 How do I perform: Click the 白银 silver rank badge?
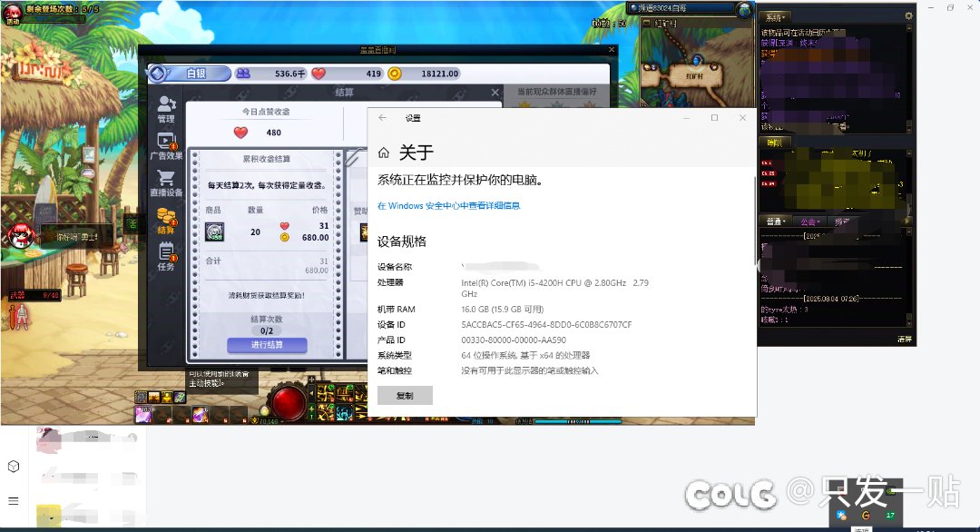190,74
